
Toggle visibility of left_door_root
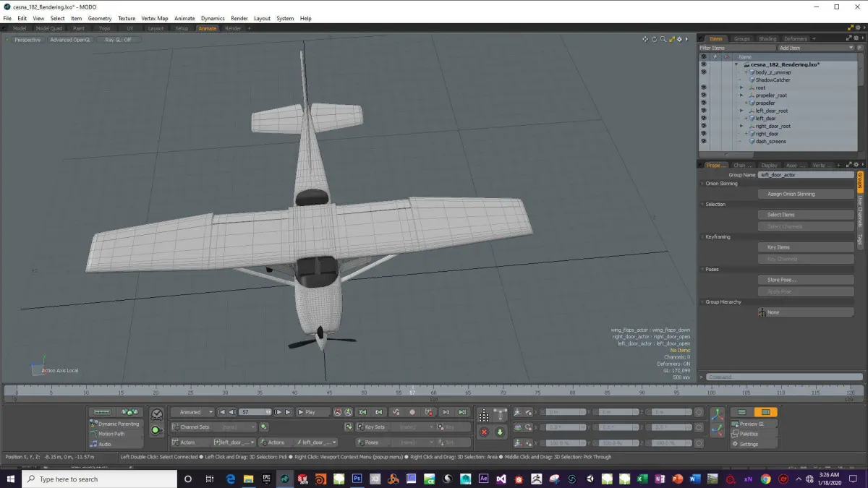[x=703, y=111]
